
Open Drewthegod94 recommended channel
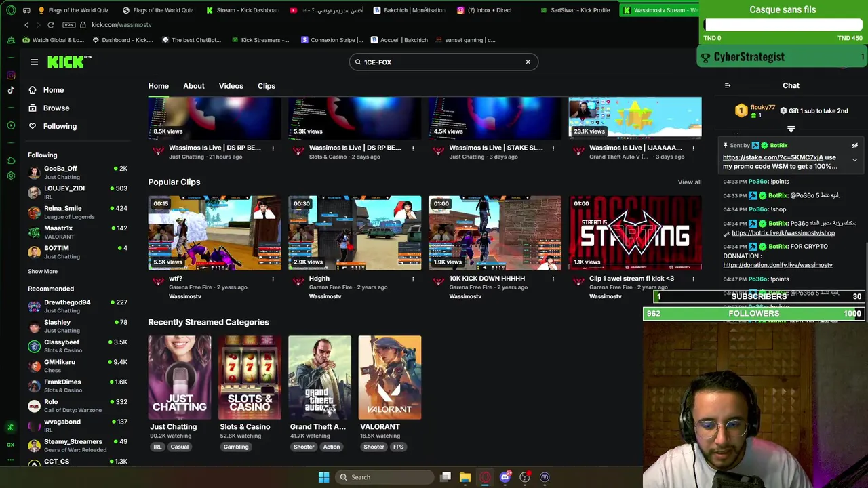coord(77,306)
